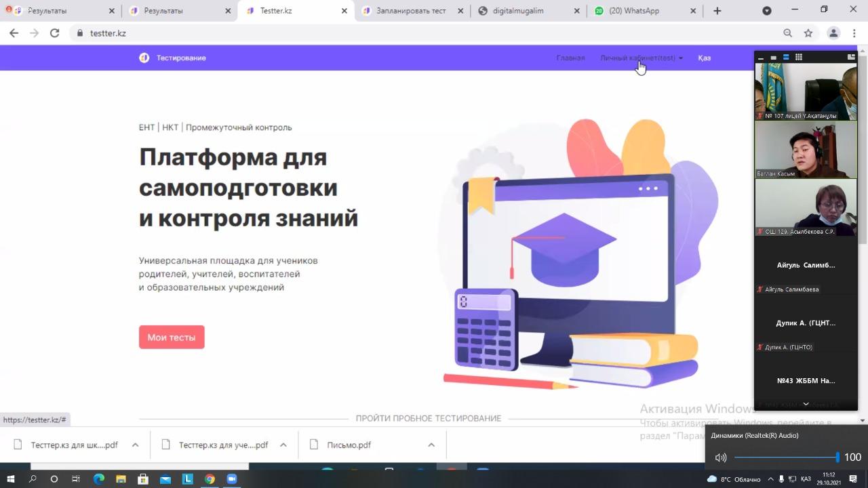Screen dimensions: 868x488
Task: Show hidden system tray icons
Action: point(770,479)
